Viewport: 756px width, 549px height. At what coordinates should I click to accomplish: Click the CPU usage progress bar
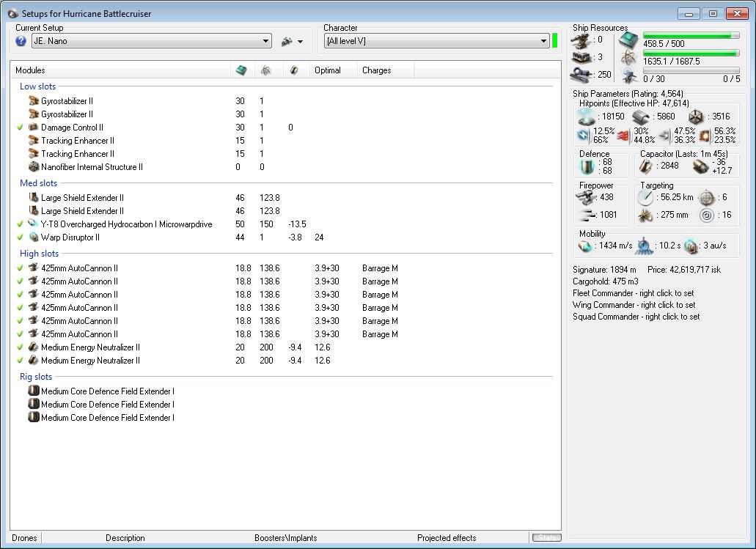point(691,35)
